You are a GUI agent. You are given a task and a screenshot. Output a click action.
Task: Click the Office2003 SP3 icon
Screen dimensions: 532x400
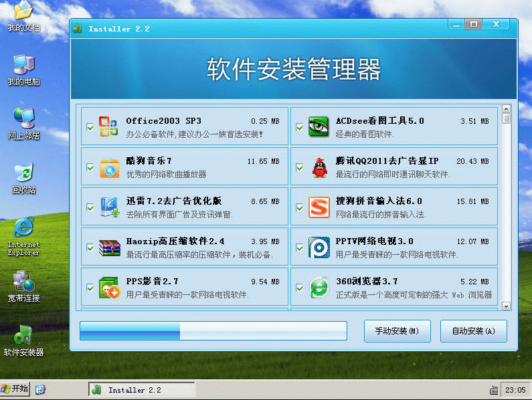(108, 126)
